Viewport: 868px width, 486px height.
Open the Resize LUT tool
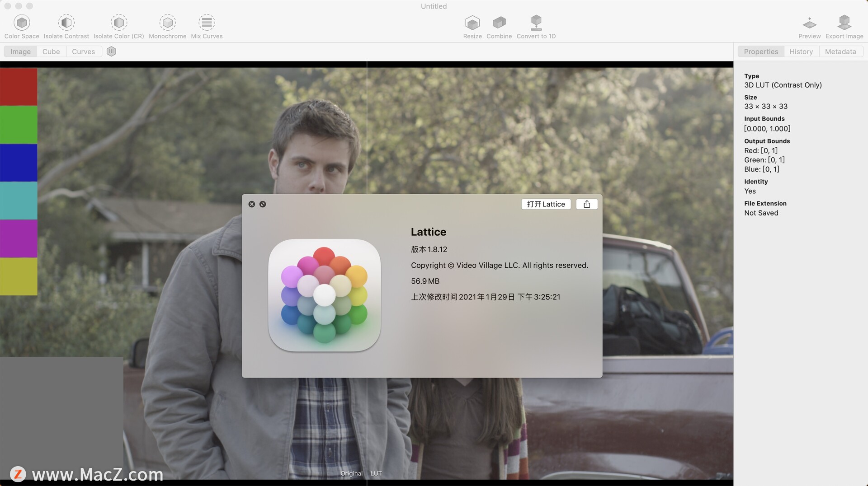click(472, 27)
